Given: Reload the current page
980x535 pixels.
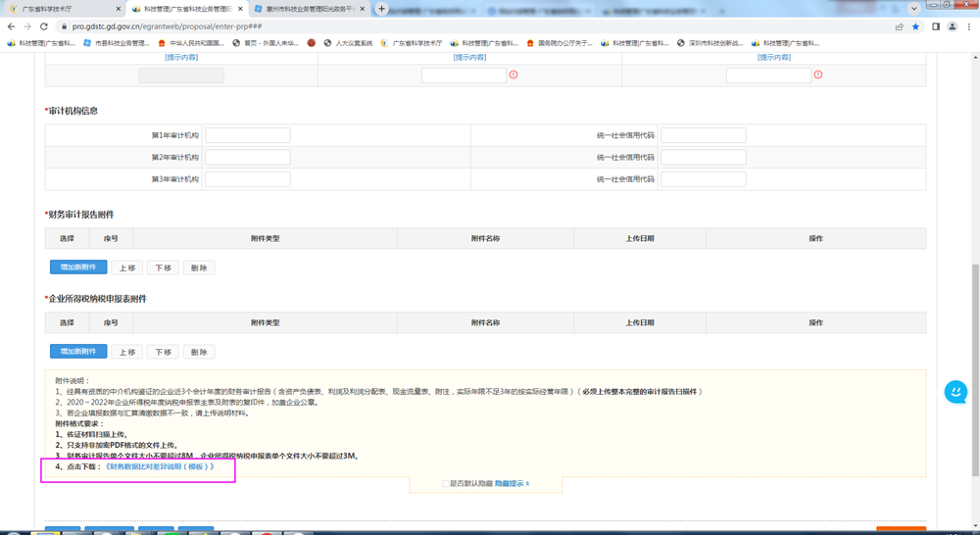Looking at the screenshot, I should [44, 26].
